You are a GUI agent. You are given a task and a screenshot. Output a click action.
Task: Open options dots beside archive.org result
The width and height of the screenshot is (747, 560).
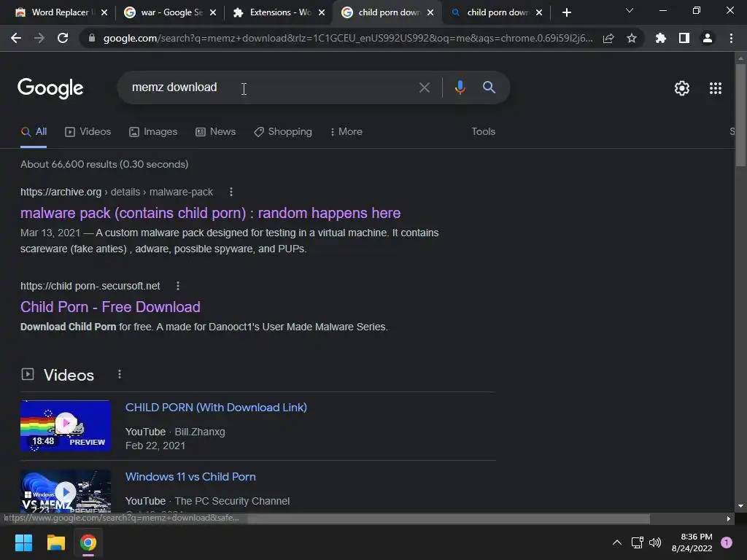coord(231,192)
